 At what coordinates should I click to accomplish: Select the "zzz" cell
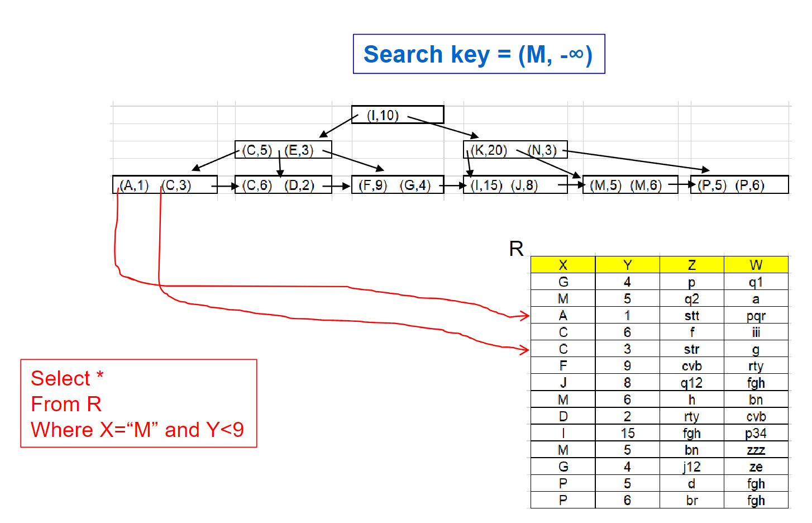point(756,450)
